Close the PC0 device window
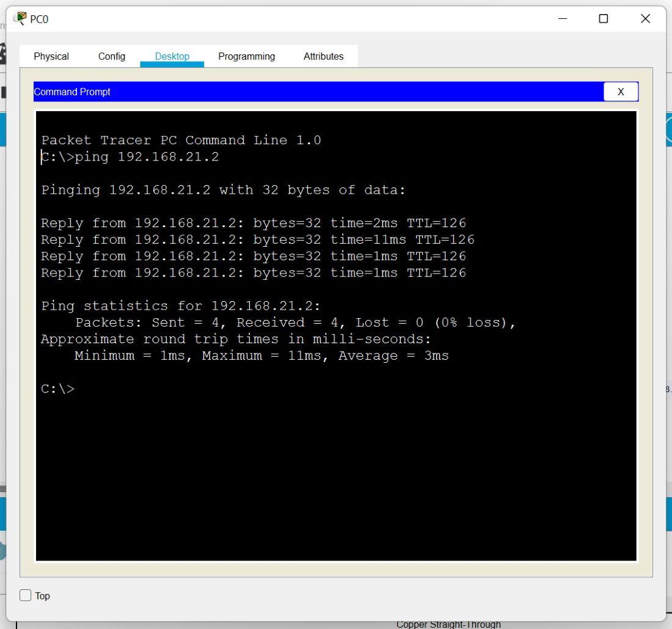This screenshot has height=629, width=672. coord(645,19)
